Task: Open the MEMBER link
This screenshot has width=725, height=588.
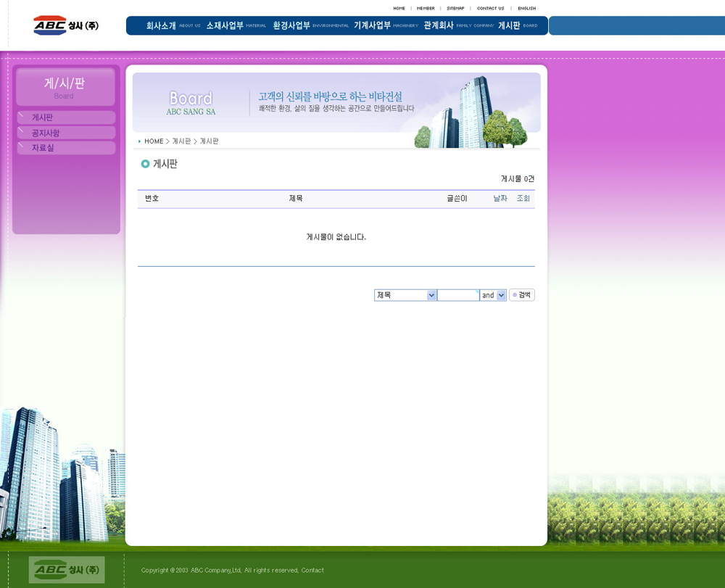Action: click(x=426, y=8)
